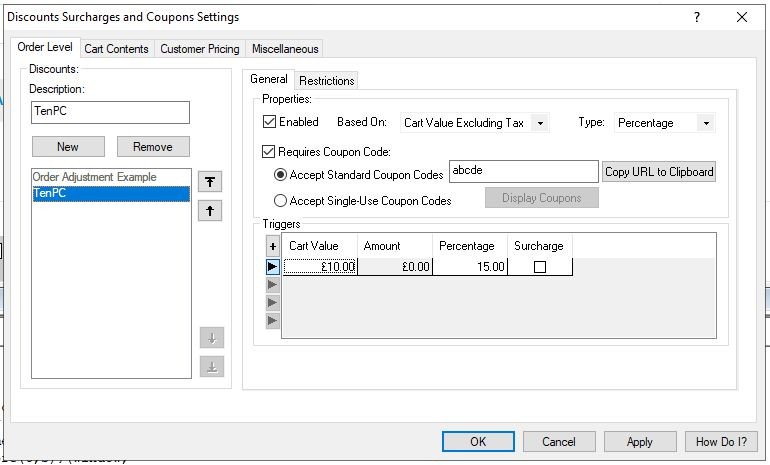Open the Based On dropdown

point(540,123)
